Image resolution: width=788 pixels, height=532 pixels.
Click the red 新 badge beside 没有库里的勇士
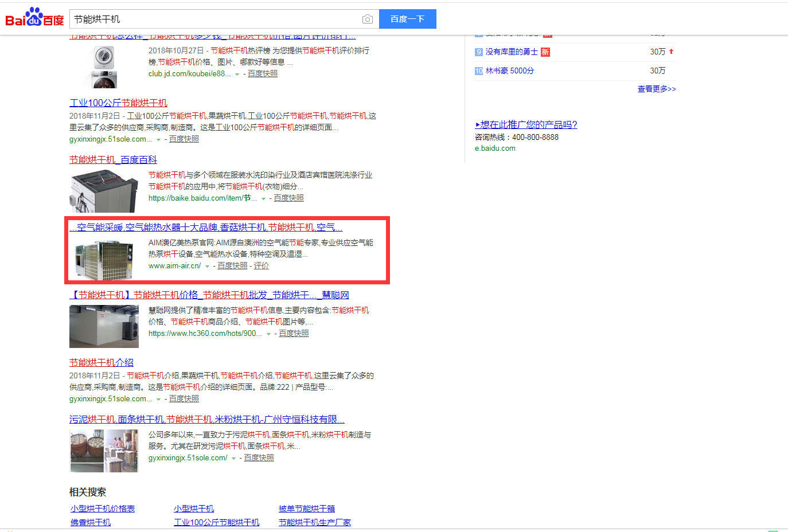545,52
